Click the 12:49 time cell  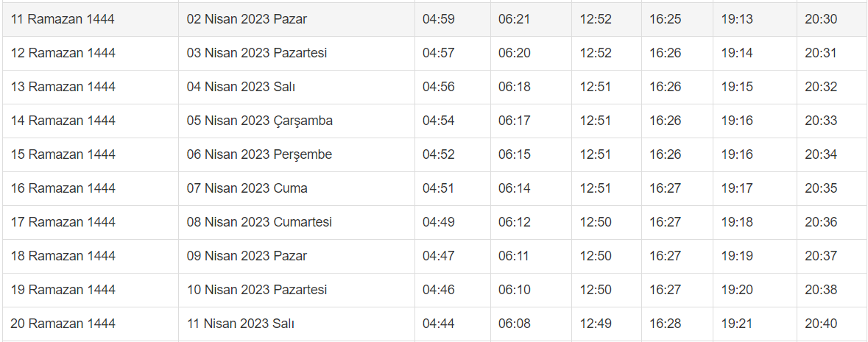(596, 324)
